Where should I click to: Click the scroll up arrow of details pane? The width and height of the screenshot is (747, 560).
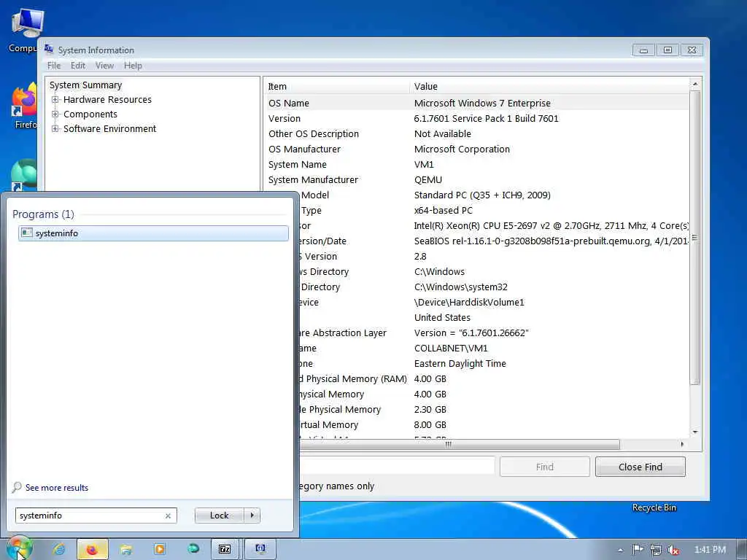click(695, 84)
